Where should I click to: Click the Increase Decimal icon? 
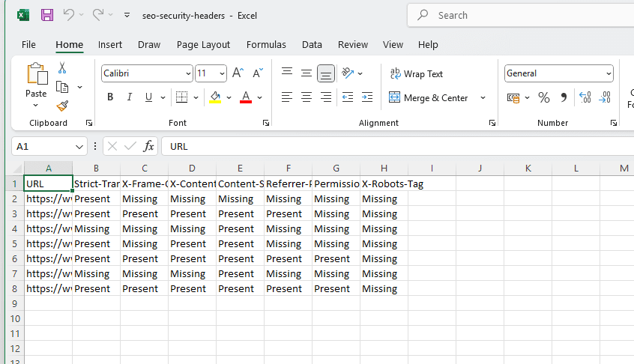585,97
